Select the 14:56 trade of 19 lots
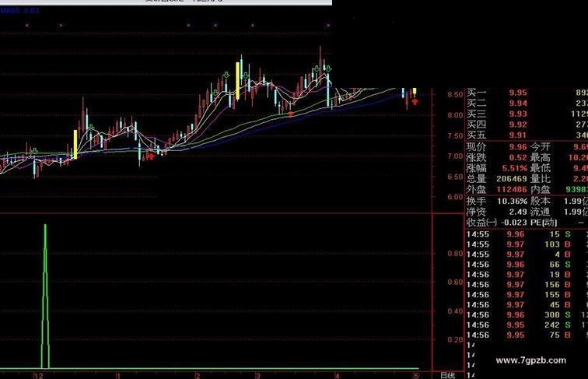Viewport: 588px width, 379px height. click(x=527, y=275)
